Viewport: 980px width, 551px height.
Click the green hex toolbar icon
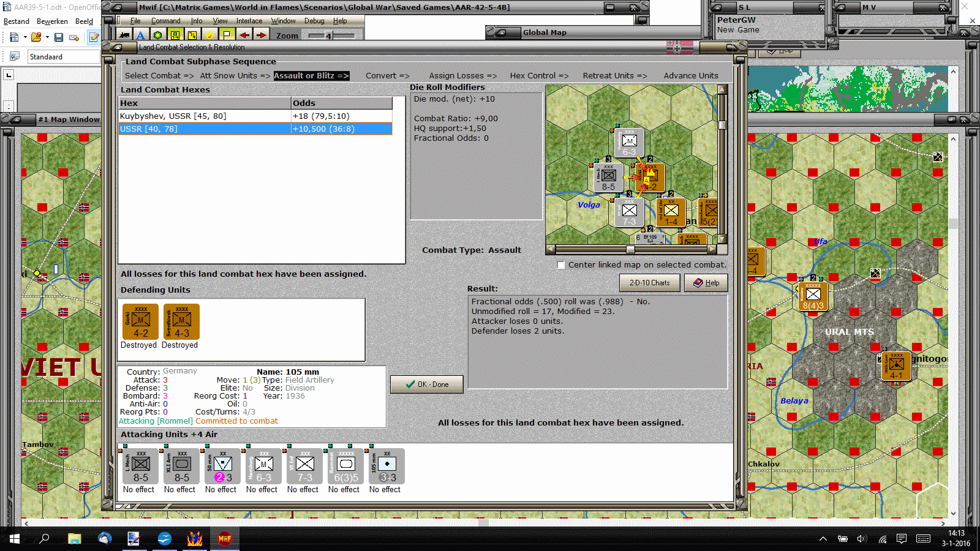pos(158,36)
